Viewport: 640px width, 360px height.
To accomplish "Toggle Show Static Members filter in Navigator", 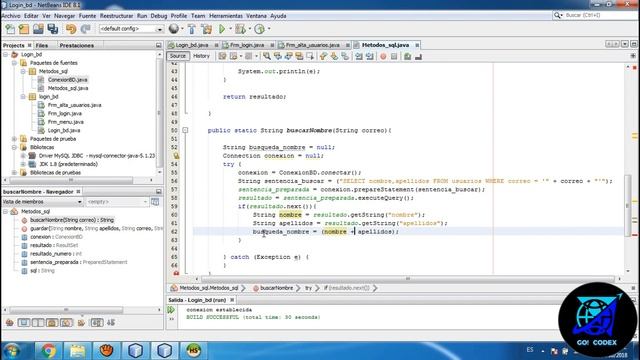I will click(38, 323).
